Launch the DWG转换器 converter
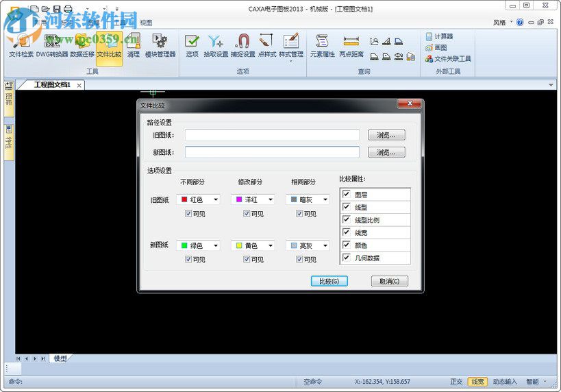Viewport: 561px width, 392px height. pyautogui.click(x=52, y=45)
